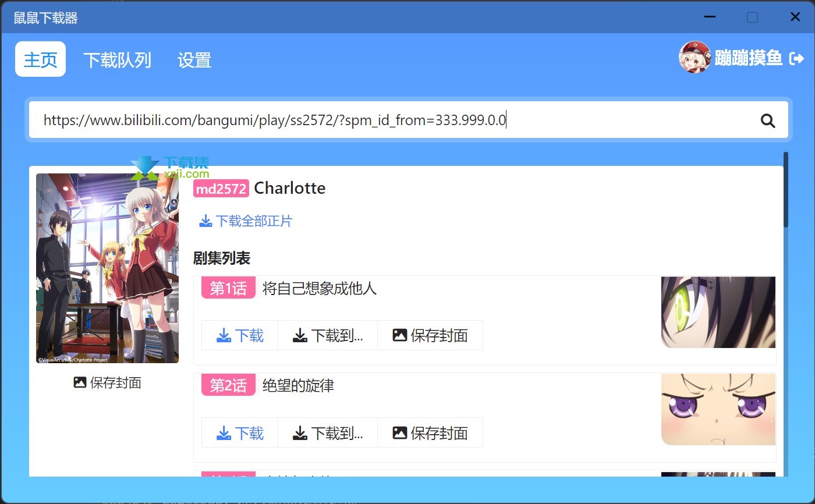Click 下载全部正片 download icon

coord(205,221)
